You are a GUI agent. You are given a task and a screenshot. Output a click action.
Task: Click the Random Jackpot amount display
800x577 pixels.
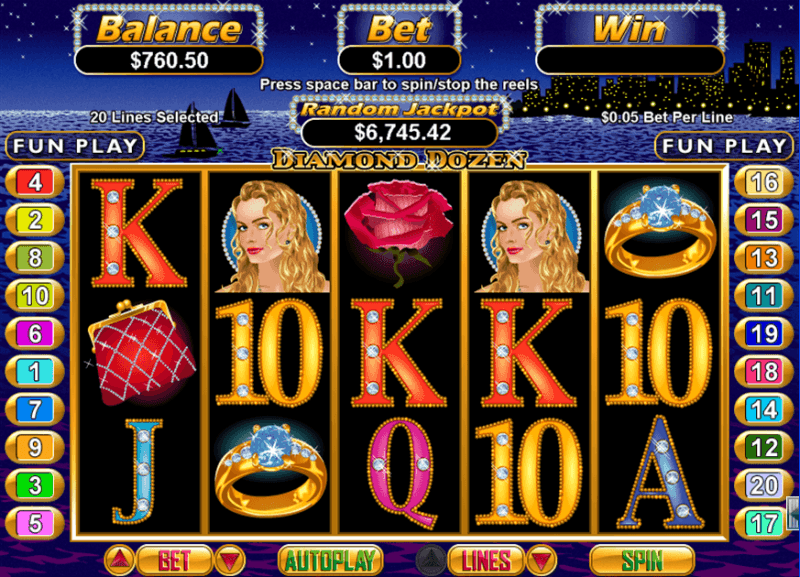(399, 133)
